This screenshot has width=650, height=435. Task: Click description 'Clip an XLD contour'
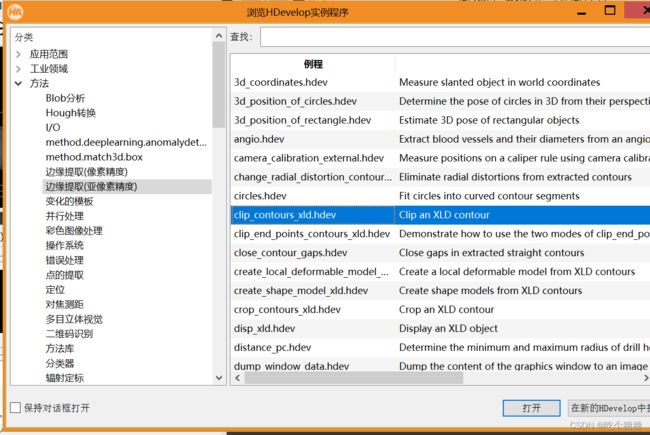click(444, 215)
